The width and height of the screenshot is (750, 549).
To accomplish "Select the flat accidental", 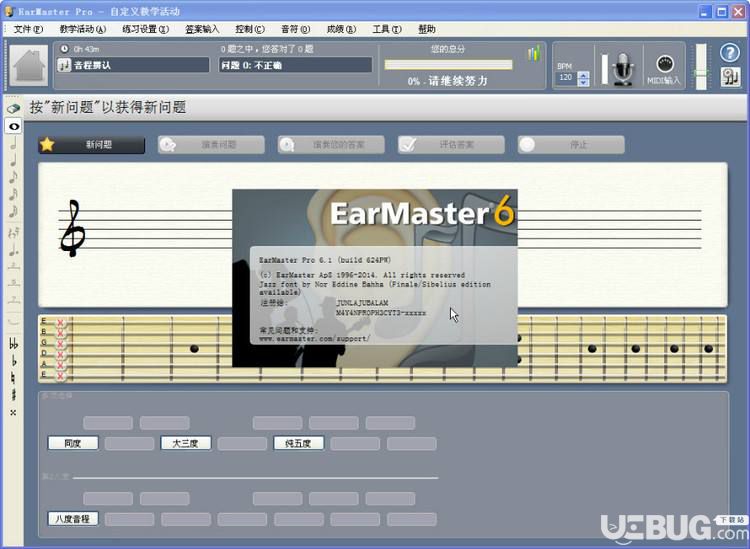I will point(13,361).
